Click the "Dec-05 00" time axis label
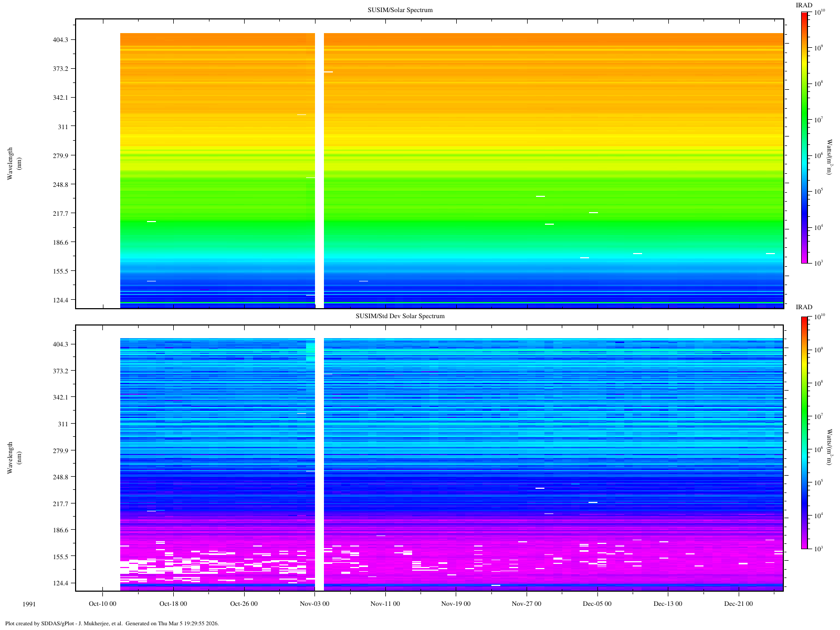The width and height of the screenshot is (840, 630). tap(597, 604)
